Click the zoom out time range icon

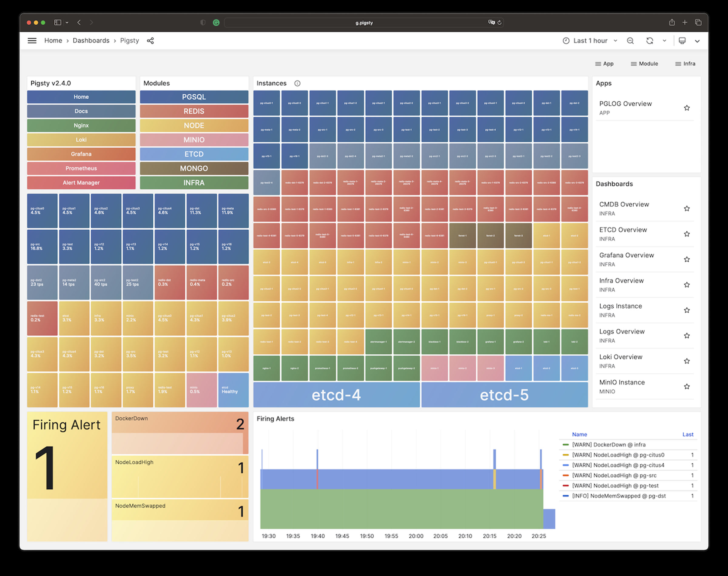coord(630,41)
